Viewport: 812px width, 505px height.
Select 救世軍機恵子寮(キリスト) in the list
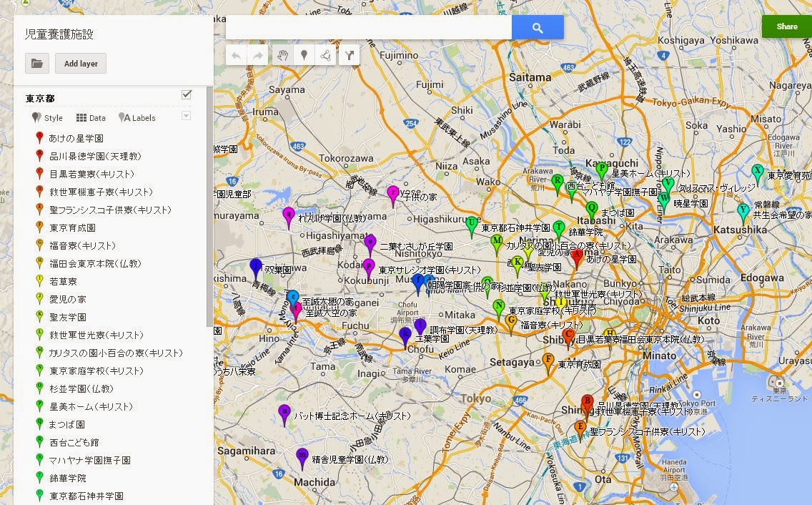pos(101,192)
